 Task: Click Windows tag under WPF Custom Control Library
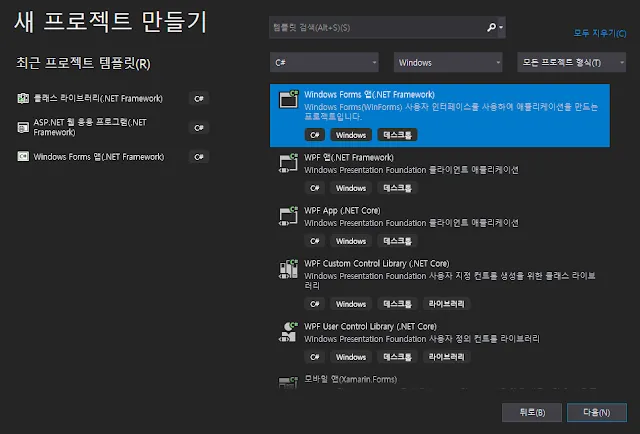[x=351, y=304]
